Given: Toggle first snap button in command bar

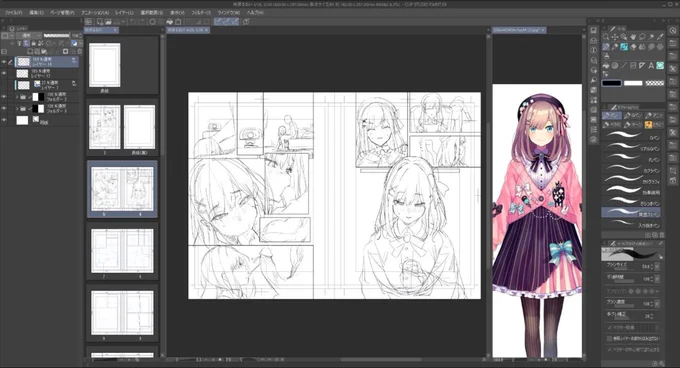Looking at the screenshot, I should [218, 21].
